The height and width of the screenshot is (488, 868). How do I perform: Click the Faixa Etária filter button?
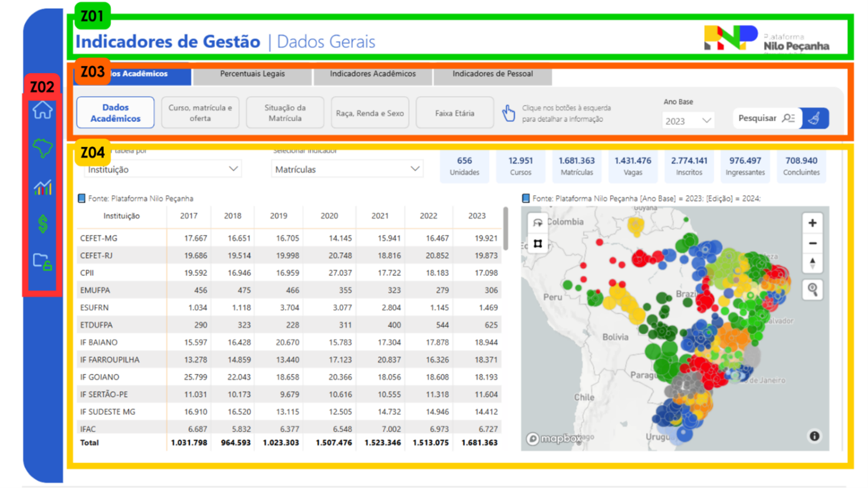click(x=455, y=113)
